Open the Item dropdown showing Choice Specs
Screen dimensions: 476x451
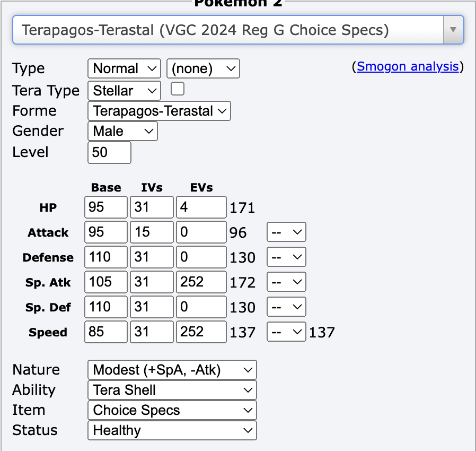(x=172, y=410)
